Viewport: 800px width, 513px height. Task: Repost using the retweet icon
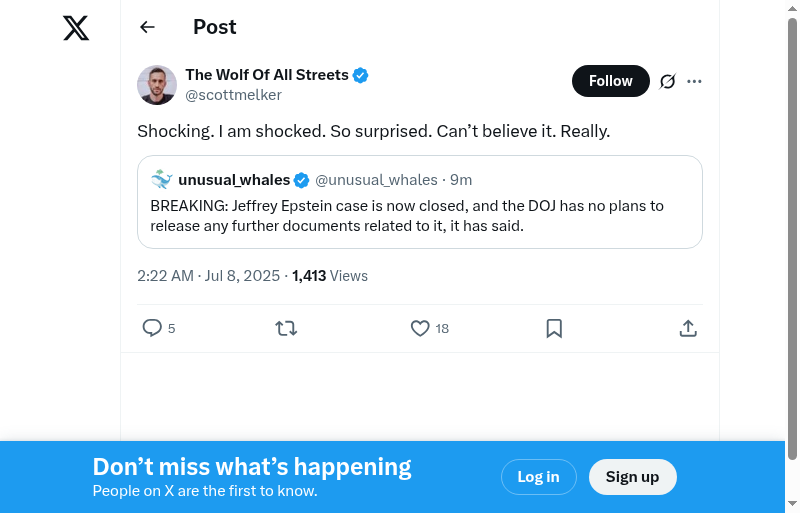click(286, 328)
